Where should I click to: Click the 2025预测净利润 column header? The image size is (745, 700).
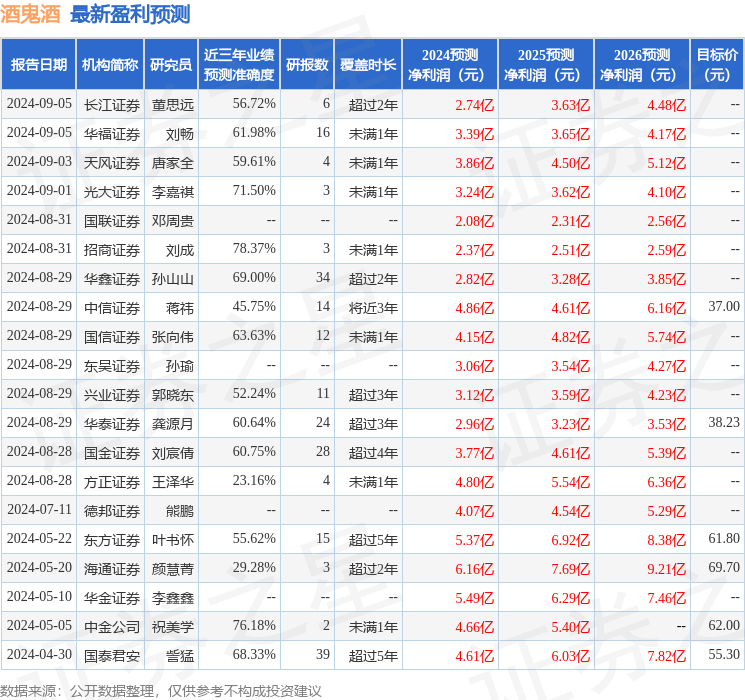click(546, 65)
